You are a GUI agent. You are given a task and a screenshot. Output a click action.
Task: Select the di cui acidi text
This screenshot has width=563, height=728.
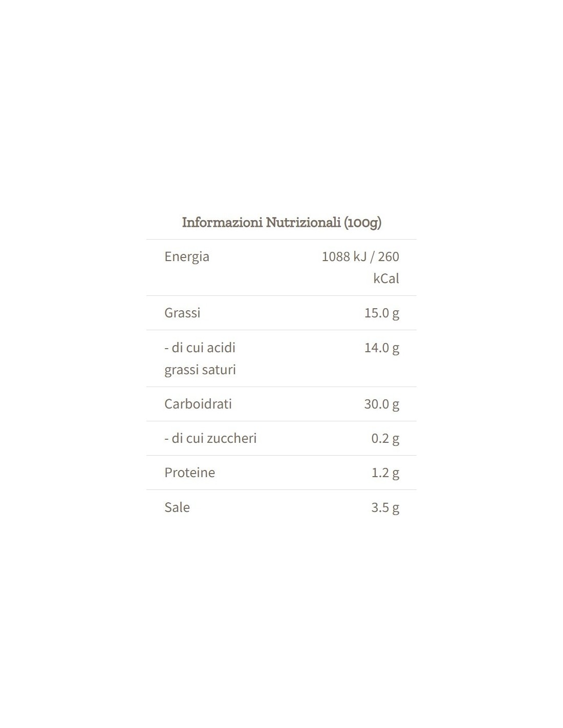(x=200, y=348)
